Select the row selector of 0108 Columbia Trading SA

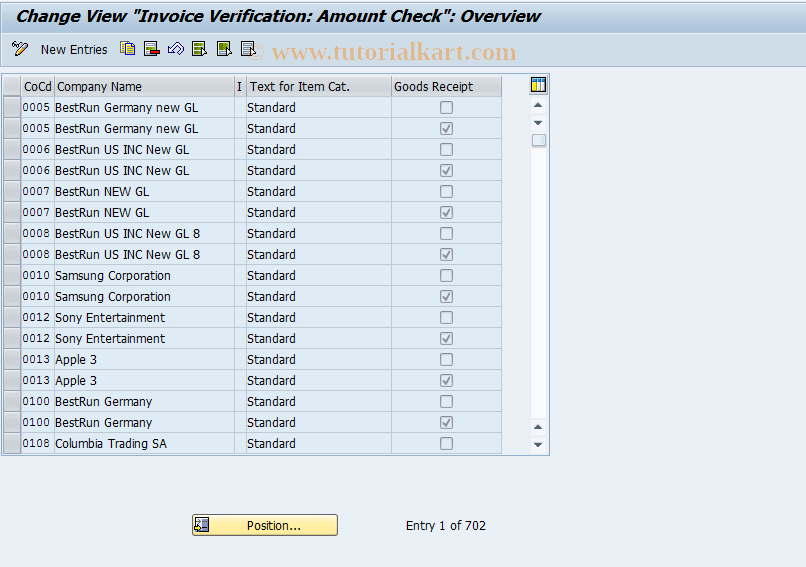[12, 444]
